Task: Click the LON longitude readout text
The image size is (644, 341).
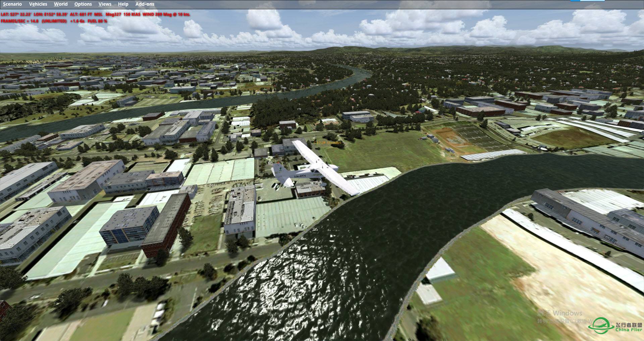Action: pyautogui.click(x=50, y=14)
